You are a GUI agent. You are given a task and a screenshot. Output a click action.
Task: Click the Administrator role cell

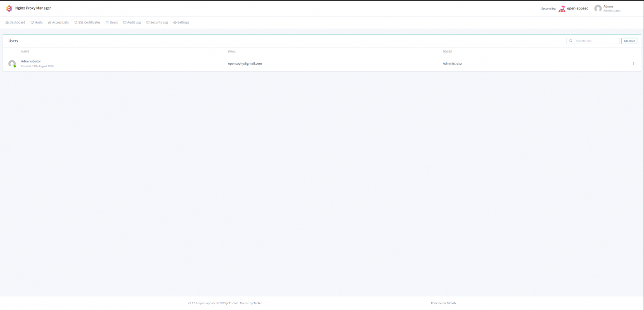(x=452, y=64)
